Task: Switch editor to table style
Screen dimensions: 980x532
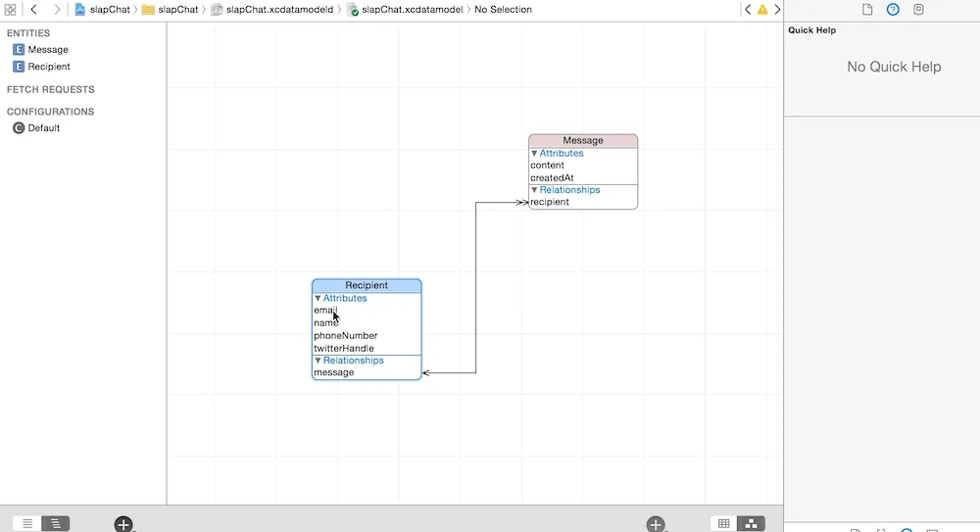Action: pyautogui.click(x=724, y=524)
